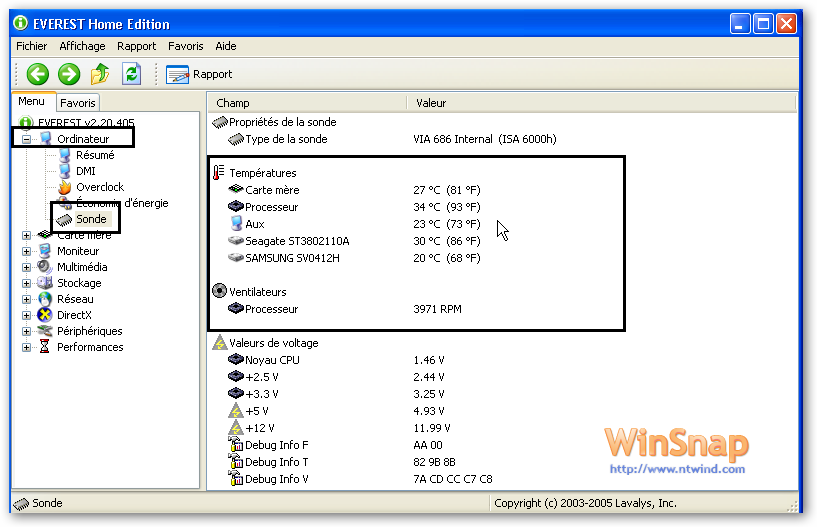Screen dimensions: 817x527
Task: Select the Ordinateur computer icon in tree
Action: tap(45, 139)
